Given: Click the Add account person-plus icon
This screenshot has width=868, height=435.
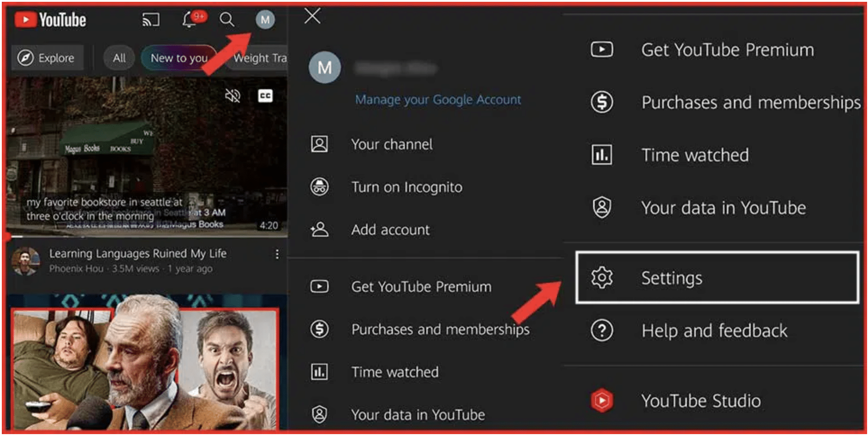Looking at the screenshot, I should pos(319,230).
